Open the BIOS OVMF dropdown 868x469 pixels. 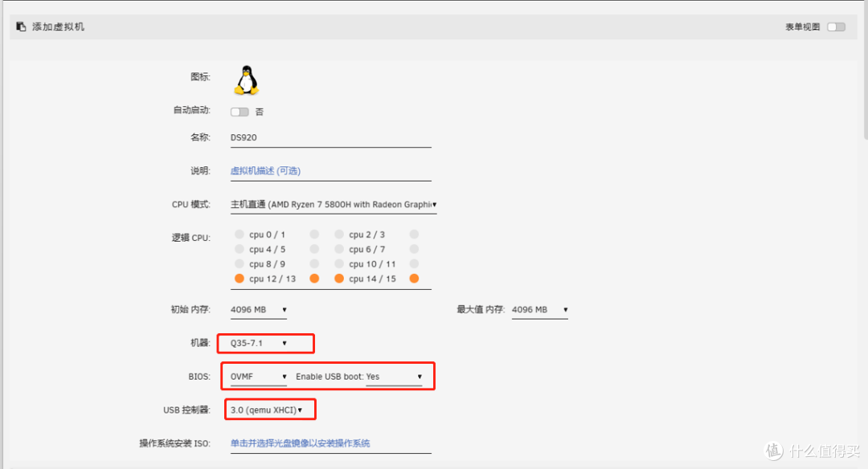click(259, 377)
